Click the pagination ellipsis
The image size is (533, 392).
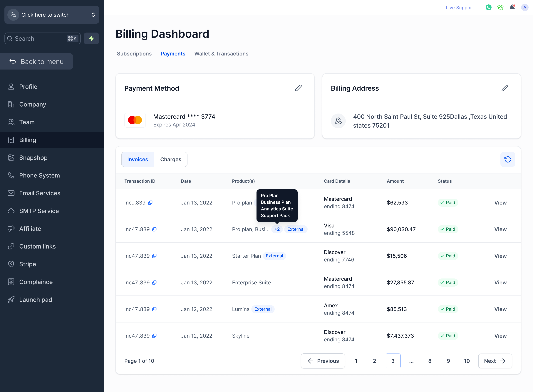pyautogui.click(x=411, y=361)
